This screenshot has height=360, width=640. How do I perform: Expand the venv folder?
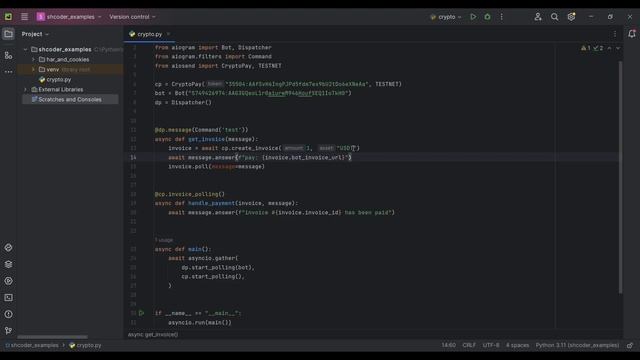pos(33,69)
